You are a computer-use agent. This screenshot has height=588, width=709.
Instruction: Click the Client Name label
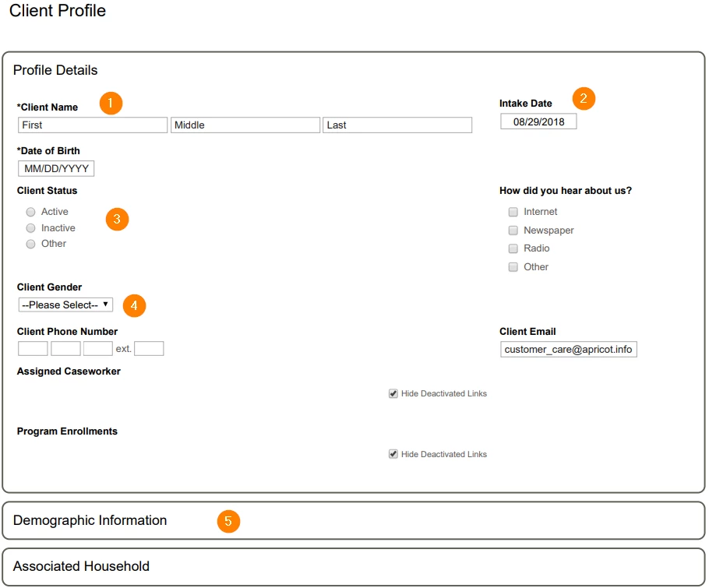point(48,107)
